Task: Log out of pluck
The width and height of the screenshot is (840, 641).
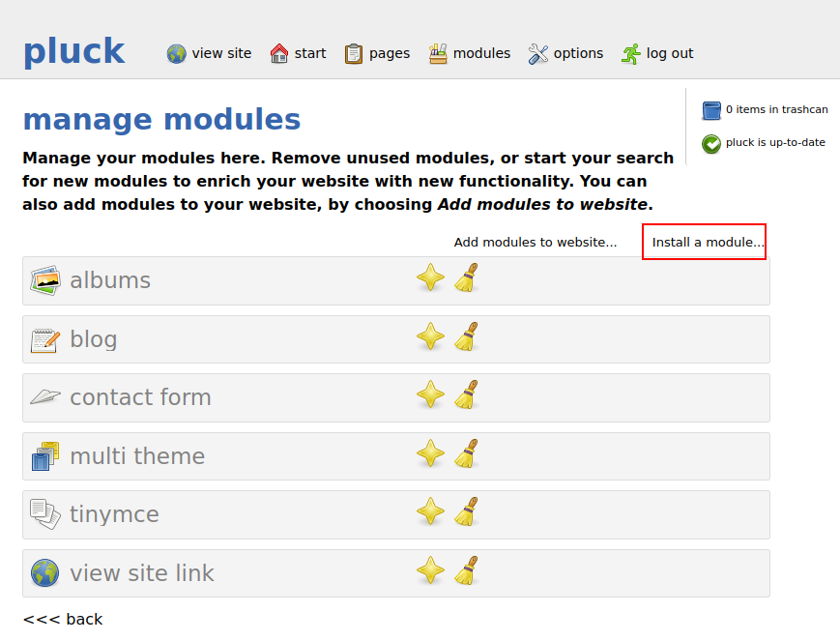Action: coord(657,53)
